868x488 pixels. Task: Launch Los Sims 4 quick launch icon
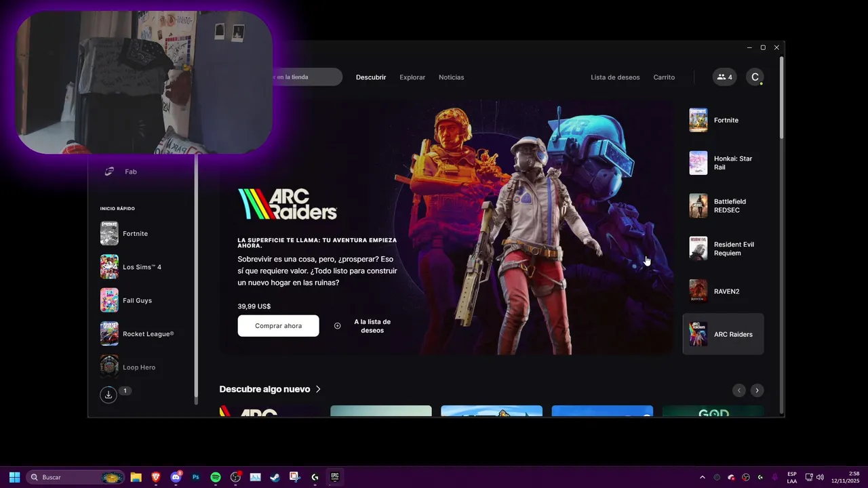109,267
